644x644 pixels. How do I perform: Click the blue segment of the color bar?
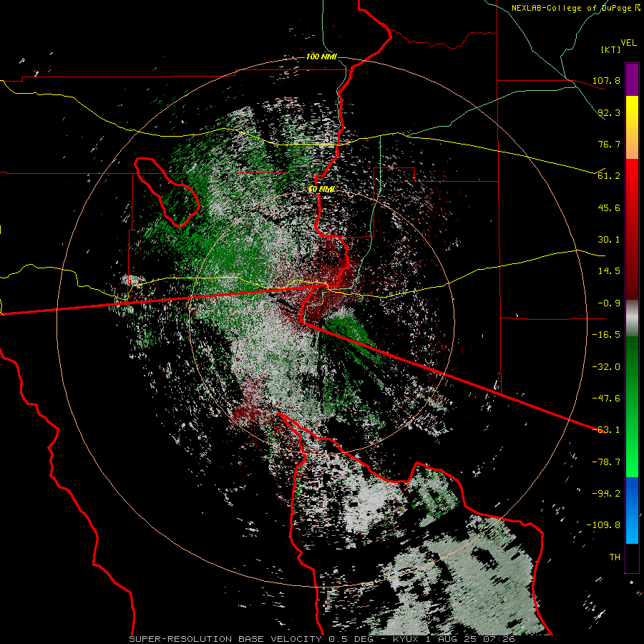[x=632, y=510]
